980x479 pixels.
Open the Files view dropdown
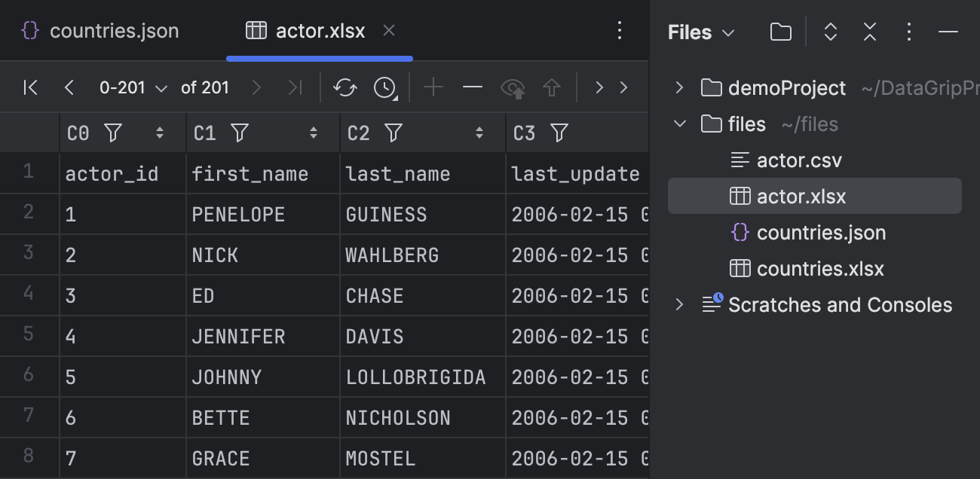tap(701, 32)
